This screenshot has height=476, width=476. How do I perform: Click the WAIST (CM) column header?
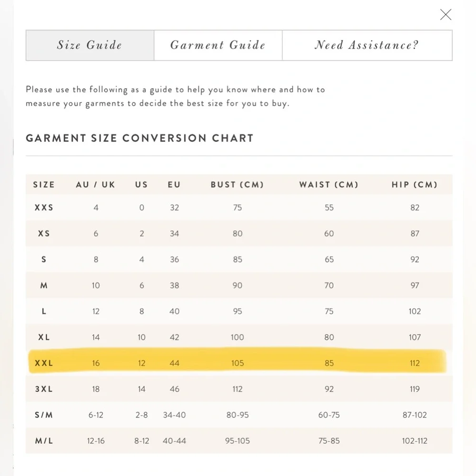pyautogui.click(x=329, y=185)
